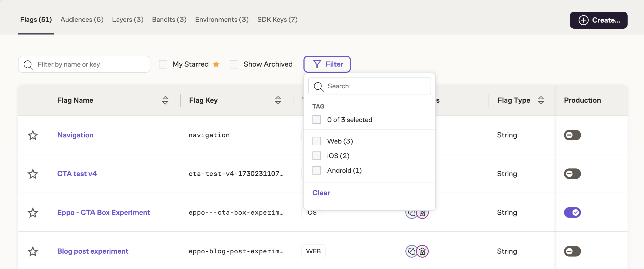Screen dimensions: 644x269
Task: Disable production toggle for Eppo - CTA Box Experiment
Action: (x=573, y=212)
